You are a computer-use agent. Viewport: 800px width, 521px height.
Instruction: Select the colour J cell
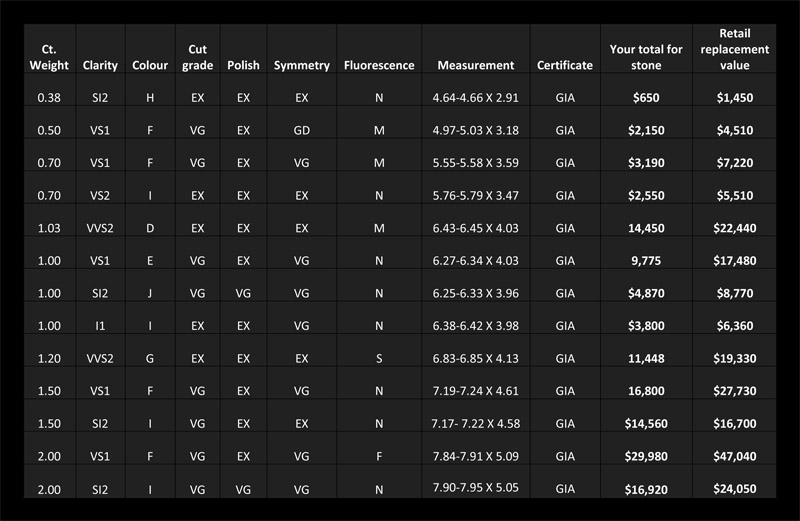pos(150,293)
